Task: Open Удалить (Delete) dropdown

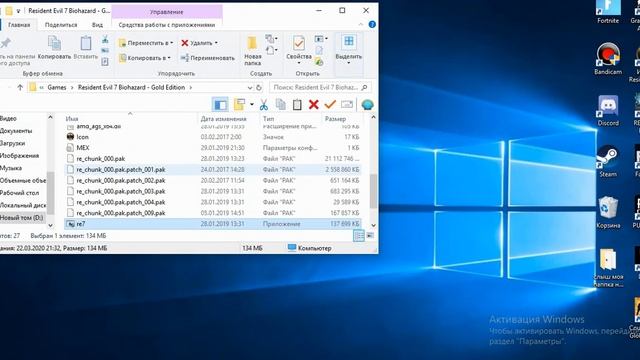Action: tap(200, 43)
